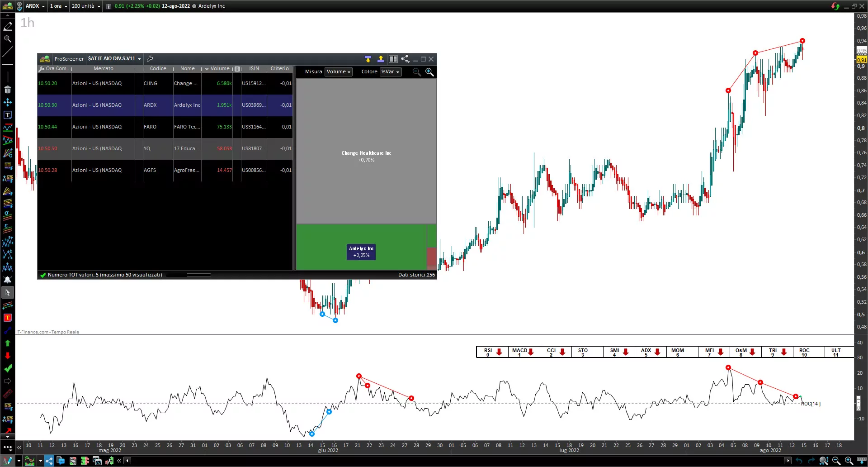Sort by Nome column header
The height and width of the screenshot is (467, 868).
tap(188, 69)
